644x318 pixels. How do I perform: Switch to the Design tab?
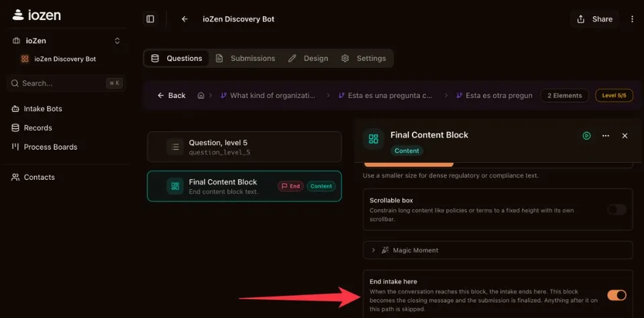coord(308,58)
